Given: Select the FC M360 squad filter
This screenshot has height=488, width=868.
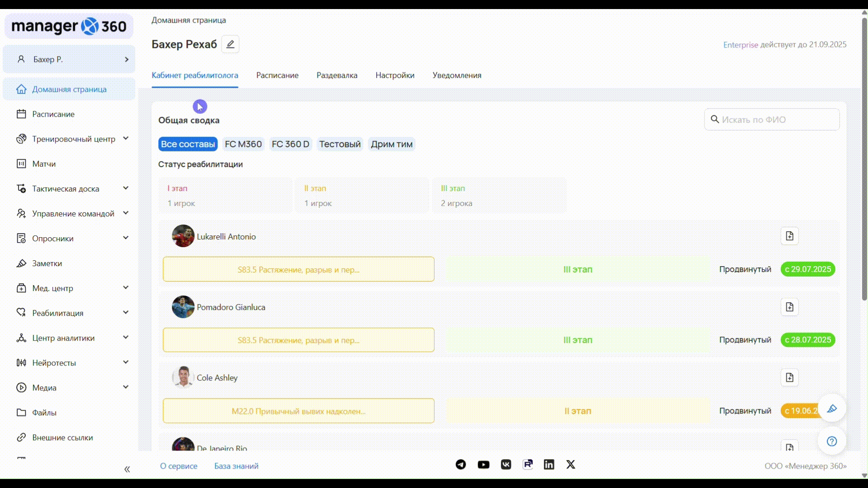Looking at the screenshot, I should (x=243, y=144).
